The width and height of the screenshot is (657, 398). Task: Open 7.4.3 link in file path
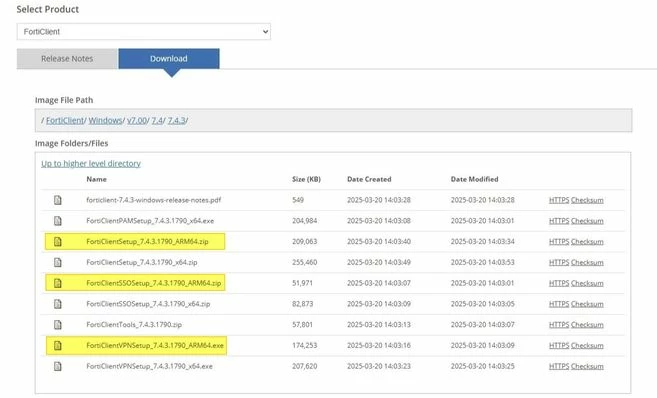[176, 121]
